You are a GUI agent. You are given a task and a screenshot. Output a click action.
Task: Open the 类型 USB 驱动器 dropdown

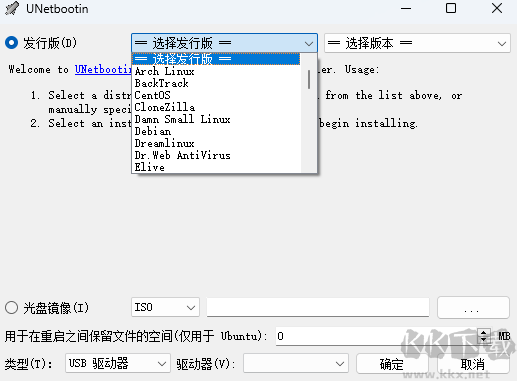pos(118,363)
